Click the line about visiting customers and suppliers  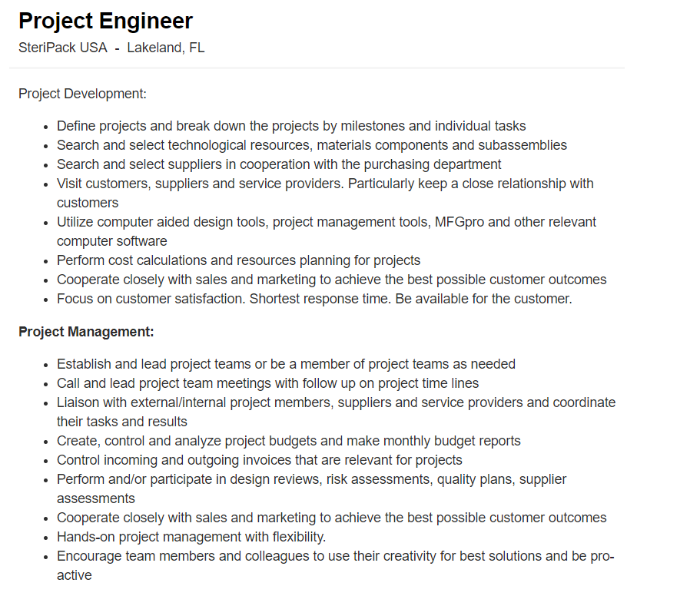click(x=325, y=194)
